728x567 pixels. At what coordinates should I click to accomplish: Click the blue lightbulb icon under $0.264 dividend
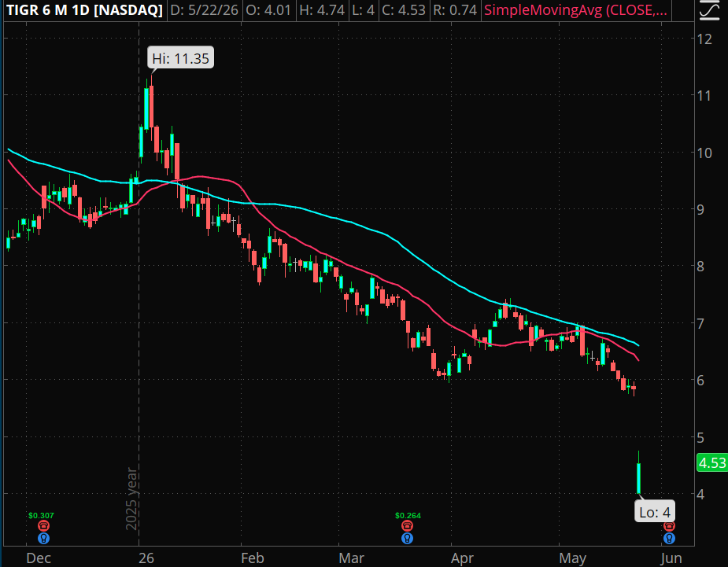[x=407, y=538]
